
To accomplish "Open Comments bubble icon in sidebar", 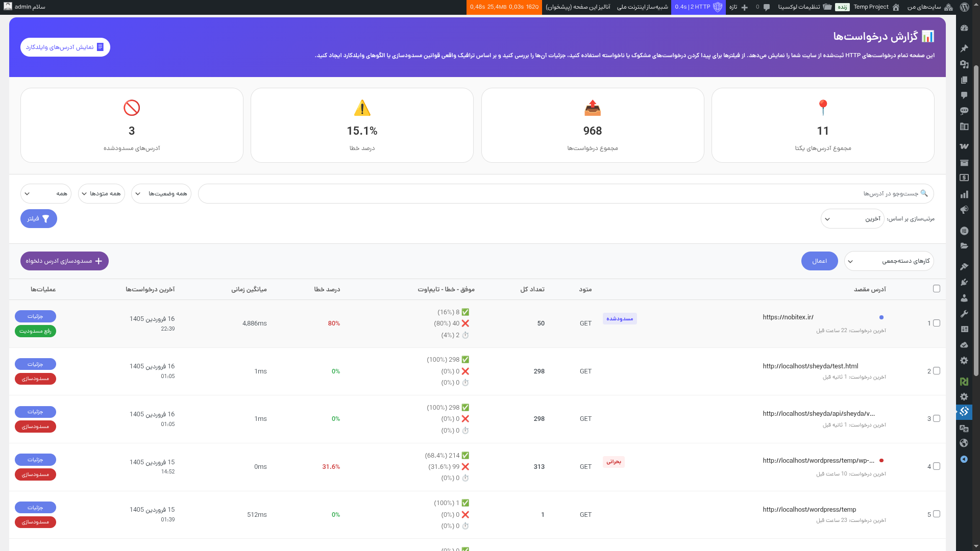I will pos(964,95).
